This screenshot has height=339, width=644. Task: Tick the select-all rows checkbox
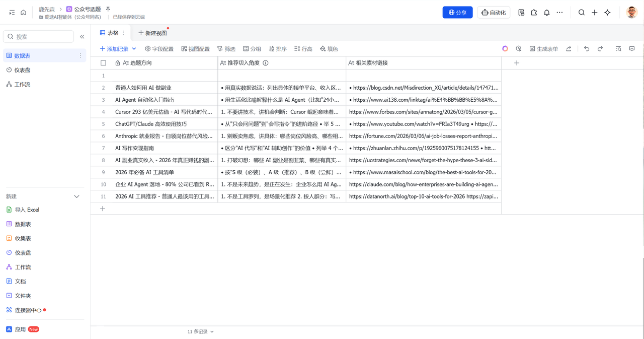point(104,63)
